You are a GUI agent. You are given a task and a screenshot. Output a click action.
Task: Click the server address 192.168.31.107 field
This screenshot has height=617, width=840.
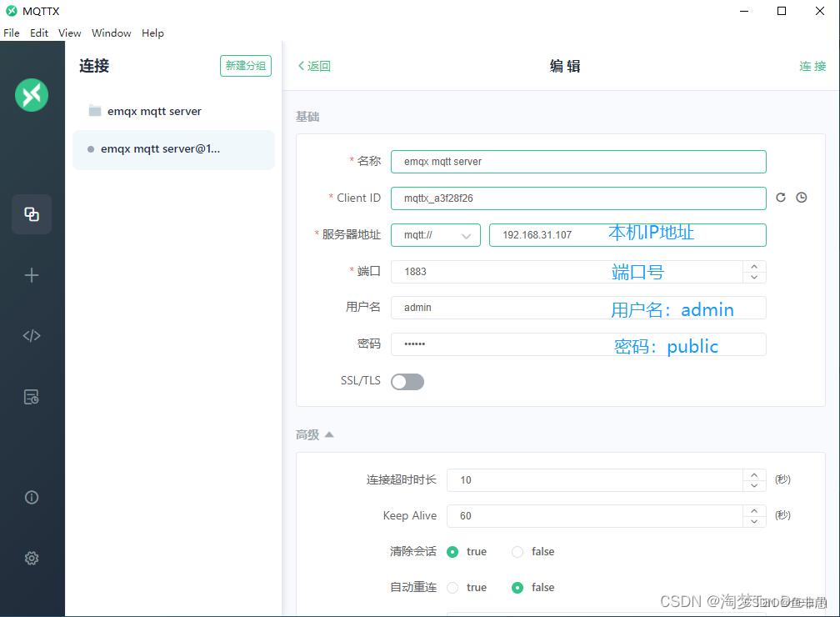click(627, 235)
